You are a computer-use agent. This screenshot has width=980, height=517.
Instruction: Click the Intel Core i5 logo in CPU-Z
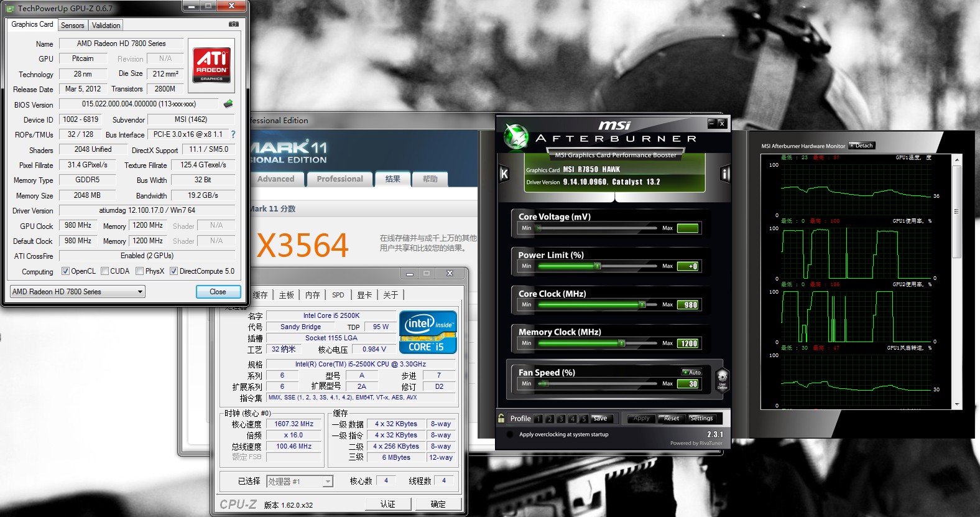click(x=428, y=332)
